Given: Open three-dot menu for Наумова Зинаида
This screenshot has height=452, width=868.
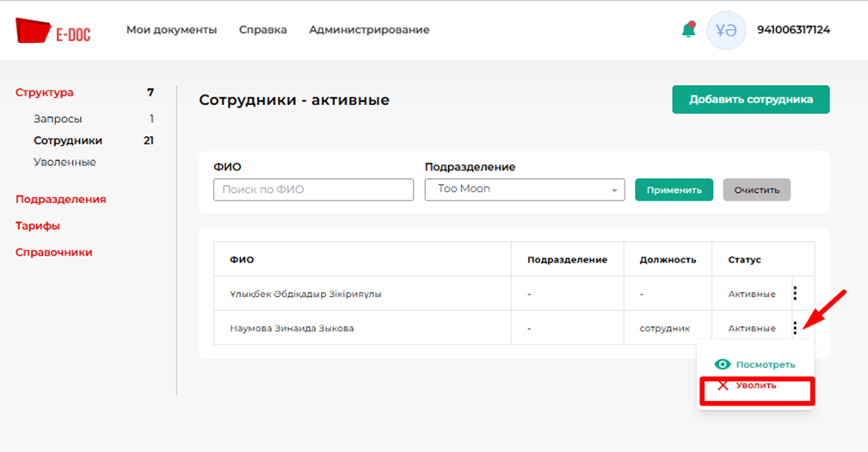Looking at the screenshot, I should [795, 328].
